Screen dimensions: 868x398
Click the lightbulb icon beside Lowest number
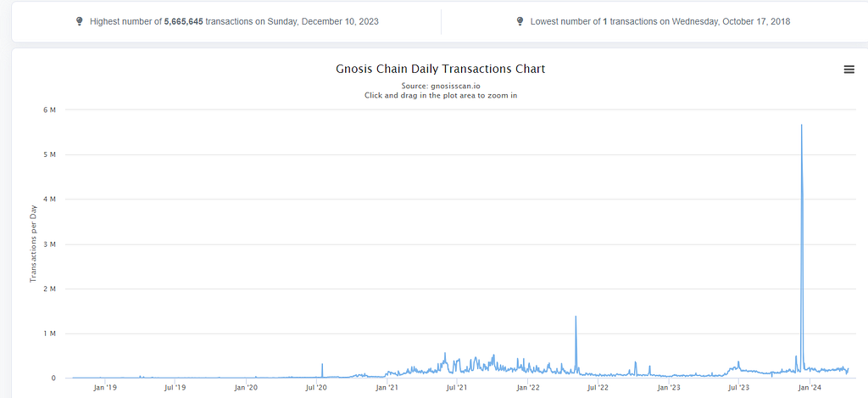click(520, 21)
